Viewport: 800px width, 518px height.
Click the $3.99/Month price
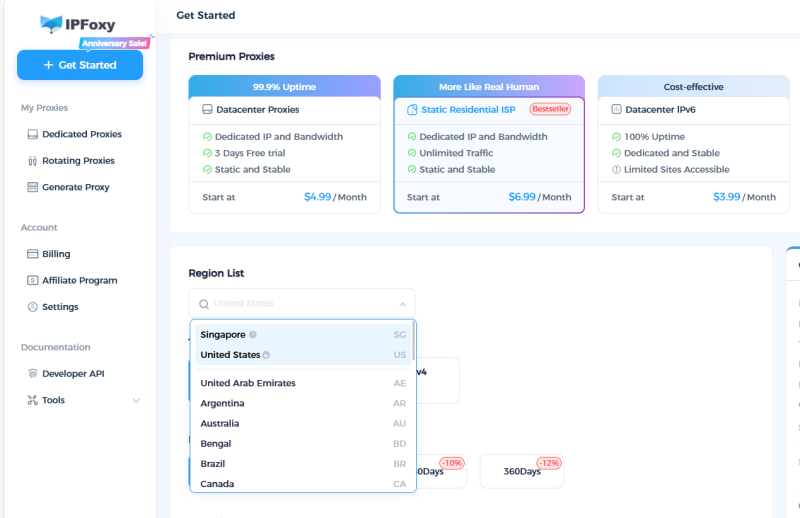click(744, 197)
